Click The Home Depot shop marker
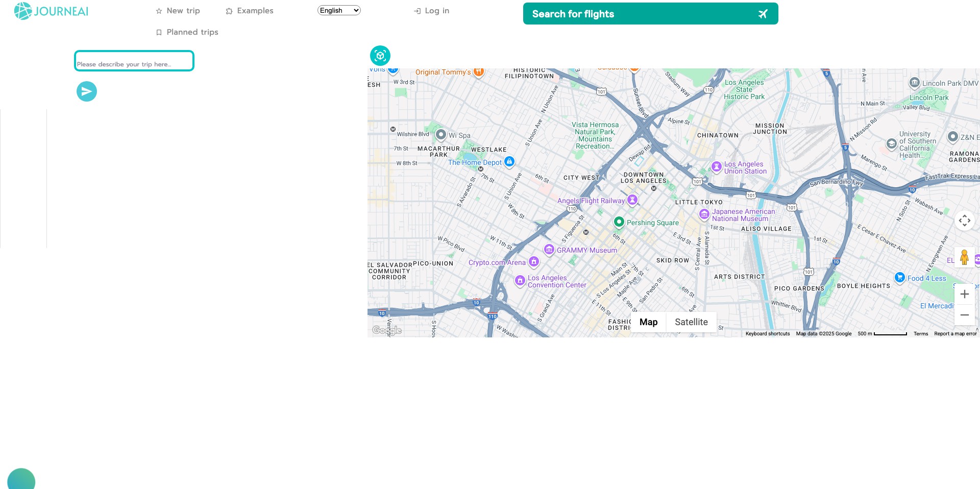The width and height of the screenshot is (980, 489). (509, 162)
